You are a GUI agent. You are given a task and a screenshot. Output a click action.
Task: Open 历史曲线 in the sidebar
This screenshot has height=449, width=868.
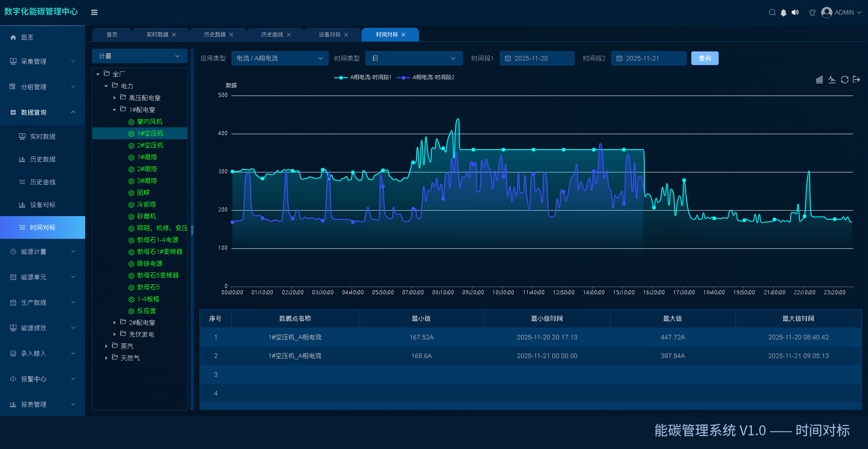pos(43,182)
